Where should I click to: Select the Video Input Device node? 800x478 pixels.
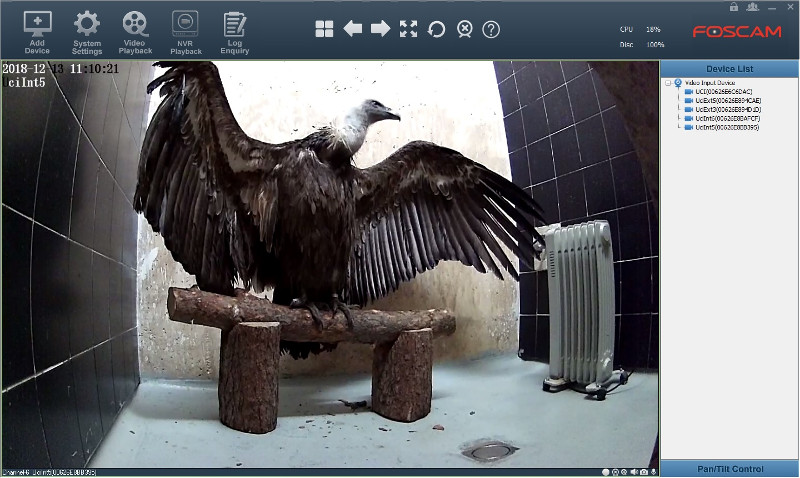click(x=710, y=83)
